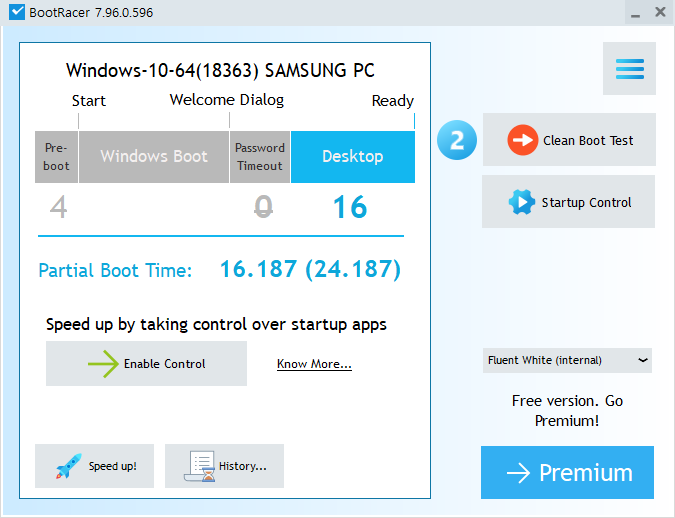This screenshot has height=518, width=675.
Task: Close the BootRacer window
Action: (660, 12)
